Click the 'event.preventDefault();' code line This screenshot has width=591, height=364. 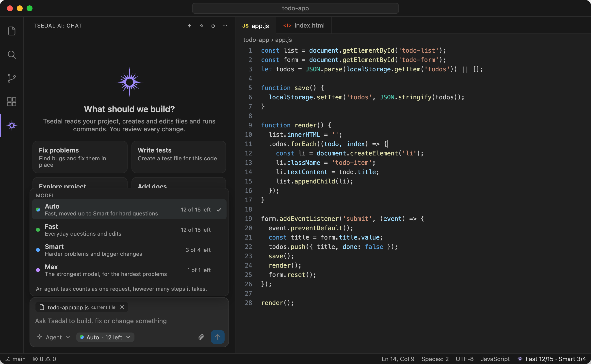311,228
